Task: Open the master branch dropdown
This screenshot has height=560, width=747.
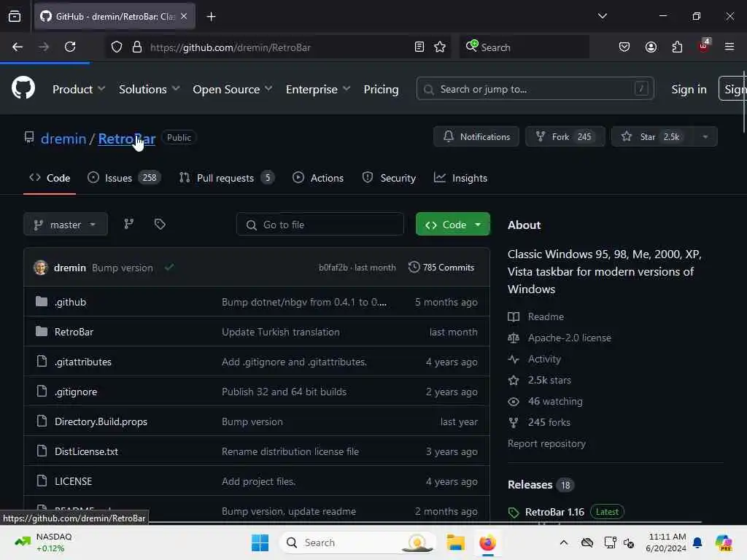Action: point(65,225)
